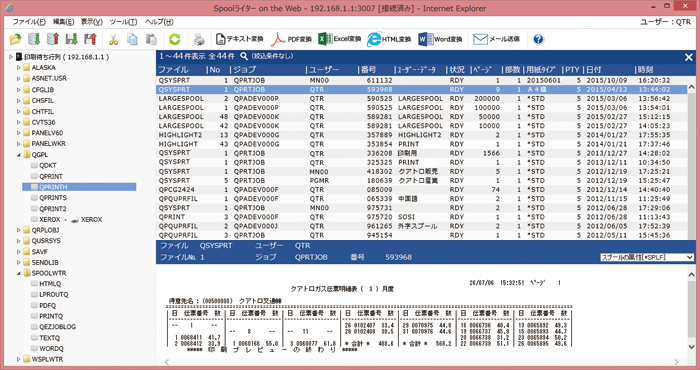Image resolution: width=700 pixels, height=370 pixels.
Task: Sort by the 時刻 column header
Action: 646,70
